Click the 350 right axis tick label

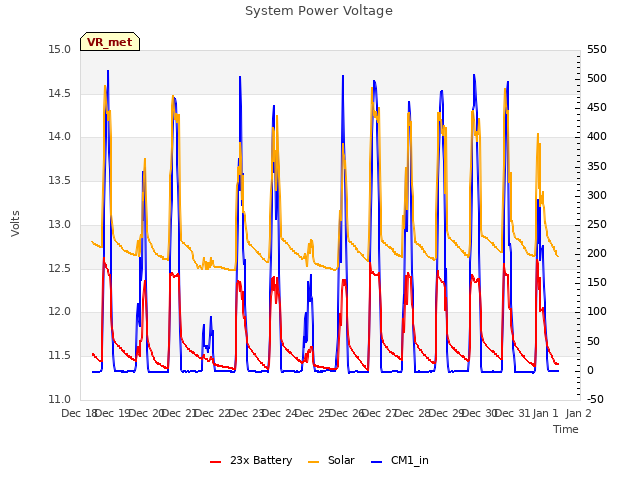pyautogui.click(x=597, y=167)
